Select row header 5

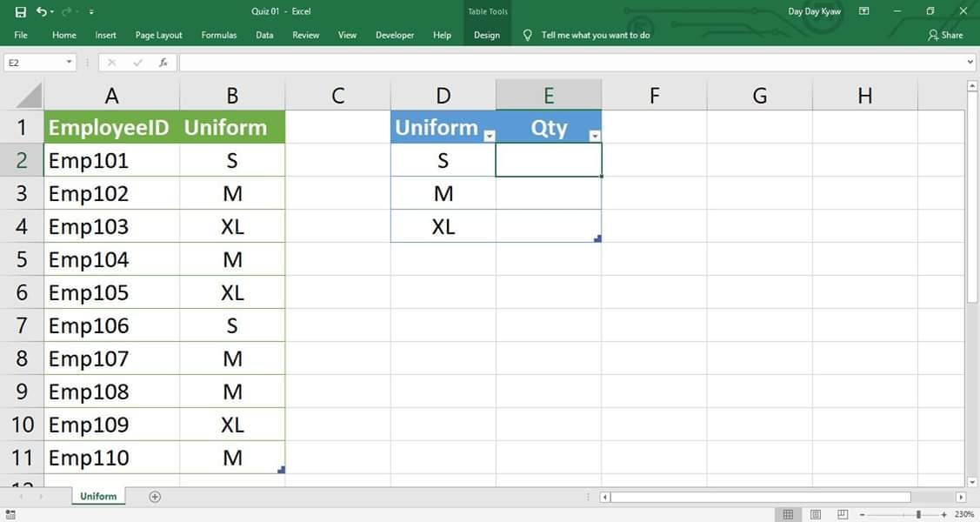pyautogui.click(x=22, y=259)
